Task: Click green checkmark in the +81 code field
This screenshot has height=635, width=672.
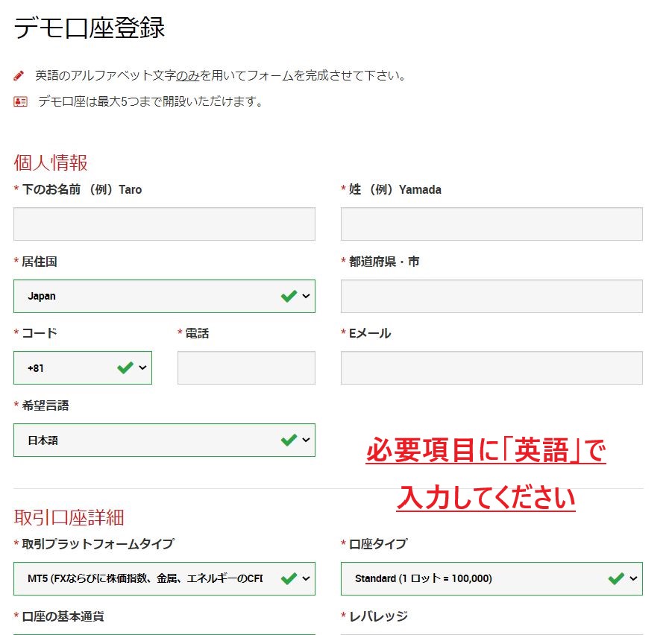Action: click(x=125, y=367)
